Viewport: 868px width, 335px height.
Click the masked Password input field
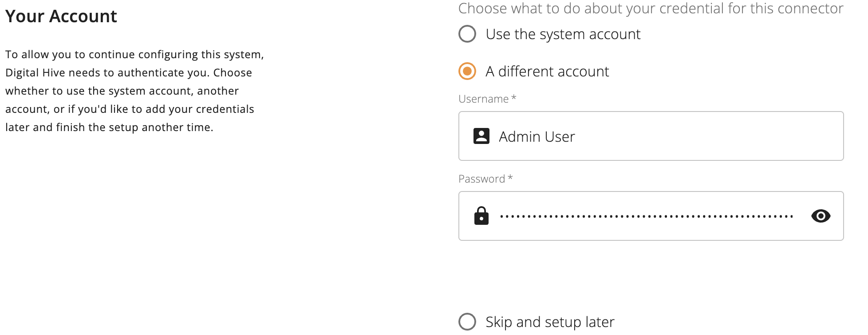pos(651,216)
